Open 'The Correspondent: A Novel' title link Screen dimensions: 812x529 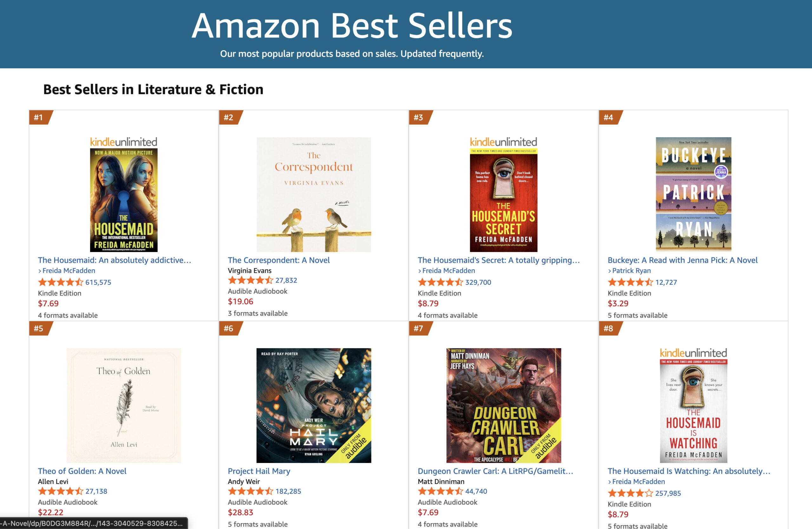click(x=278, y=260)
